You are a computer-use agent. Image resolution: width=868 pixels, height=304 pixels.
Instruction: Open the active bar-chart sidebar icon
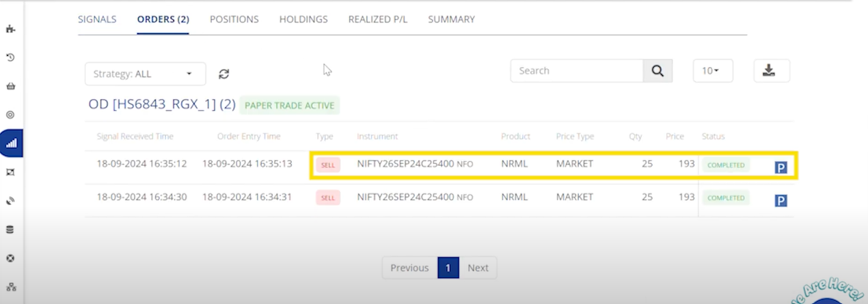tap(11, 143)
